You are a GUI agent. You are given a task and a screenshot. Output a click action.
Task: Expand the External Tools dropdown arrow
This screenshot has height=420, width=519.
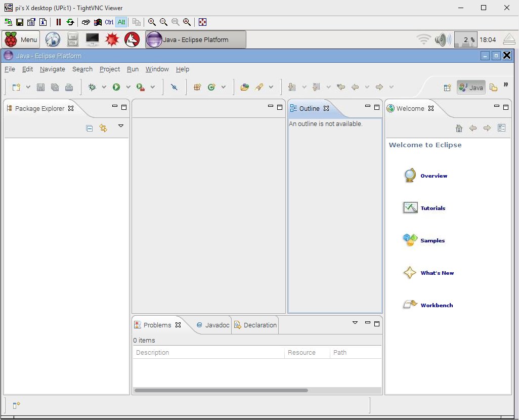pos(153,87)
